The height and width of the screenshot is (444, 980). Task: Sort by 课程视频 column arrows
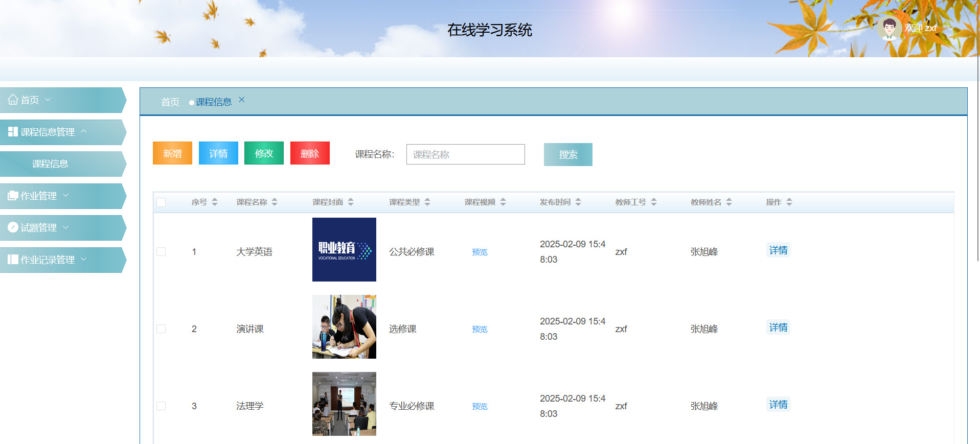coord(503,202)
